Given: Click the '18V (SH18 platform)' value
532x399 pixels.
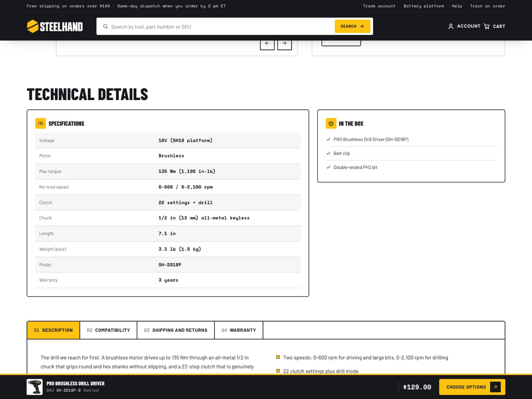Looking at the screenshot, I should 185,140.
